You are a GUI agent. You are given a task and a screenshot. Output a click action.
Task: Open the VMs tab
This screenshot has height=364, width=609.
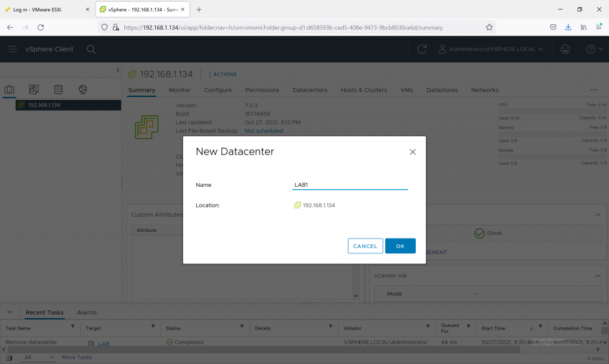coord(407,90)
